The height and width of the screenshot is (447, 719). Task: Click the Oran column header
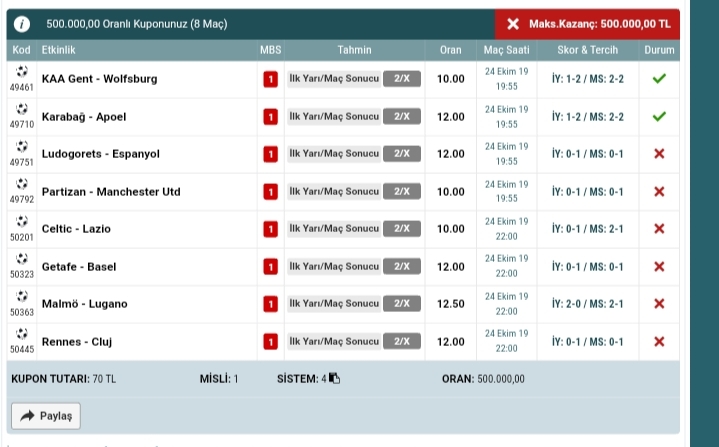(x=451, y=50)
